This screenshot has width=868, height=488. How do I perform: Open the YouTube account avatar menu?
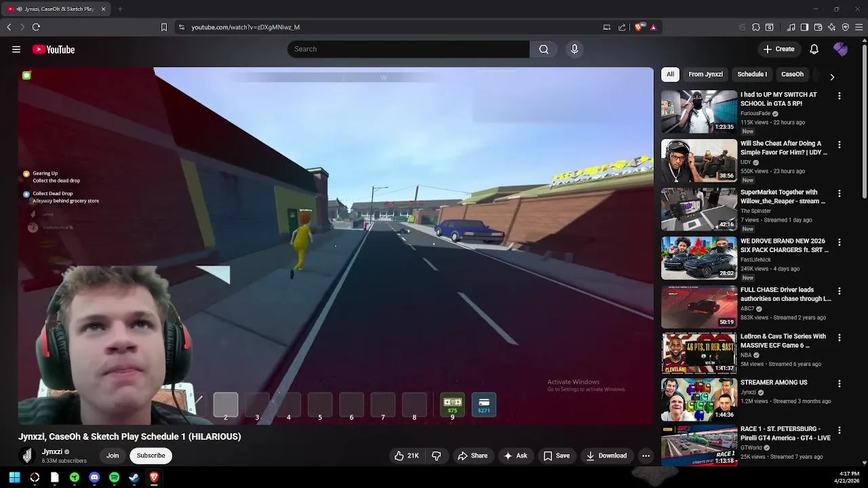pos(840,49)
